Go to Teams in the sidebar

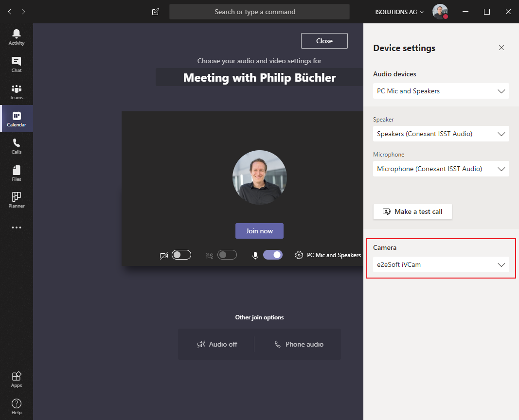pyautogui.click(x=17, y=91)
